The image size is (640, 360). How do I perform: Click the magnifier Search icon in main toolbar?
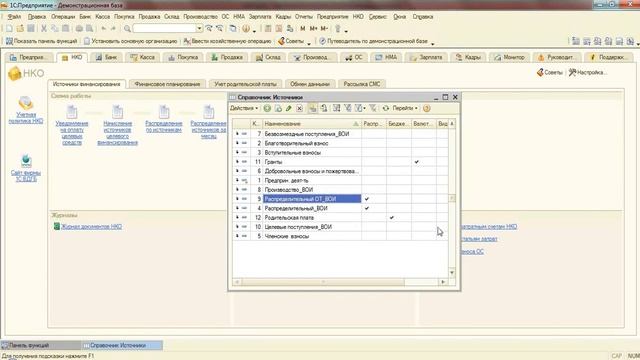point(127,29)
